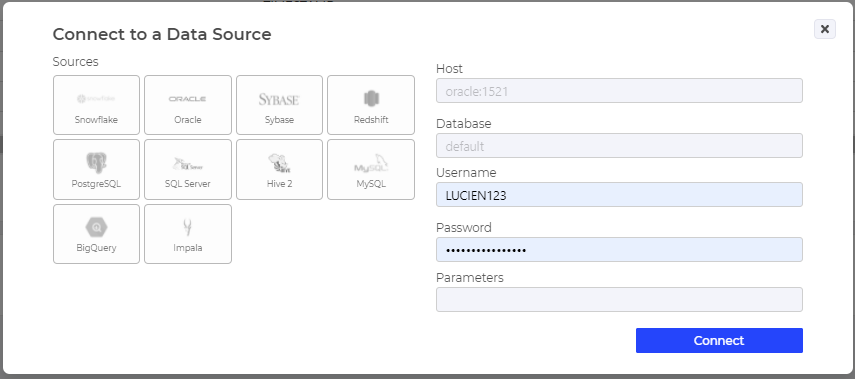
Task: Click the Password field label
Action: (463, 227)
